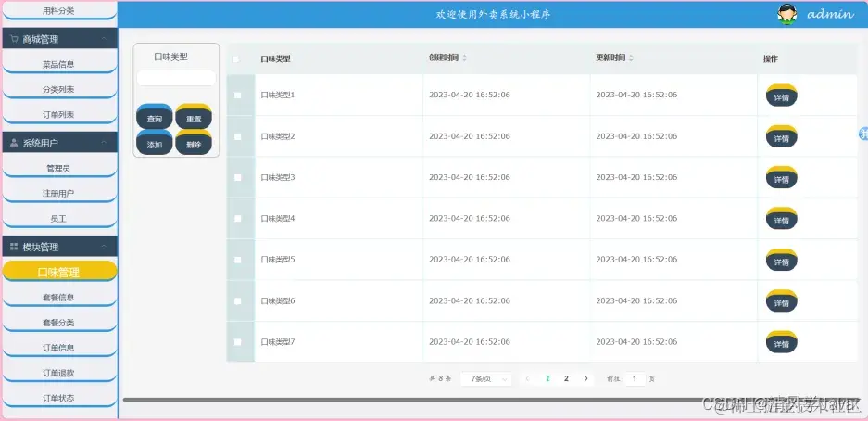Collapse the 商城管理 section chevron
The image size is (868, 421).
[104, 39]
